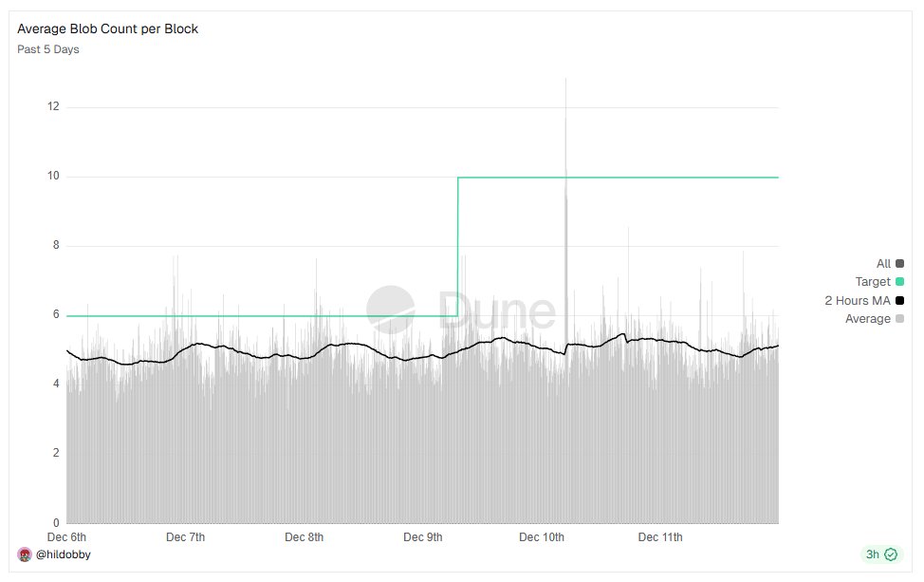Click the 3h last-refreshed badge text

(872, 554)
